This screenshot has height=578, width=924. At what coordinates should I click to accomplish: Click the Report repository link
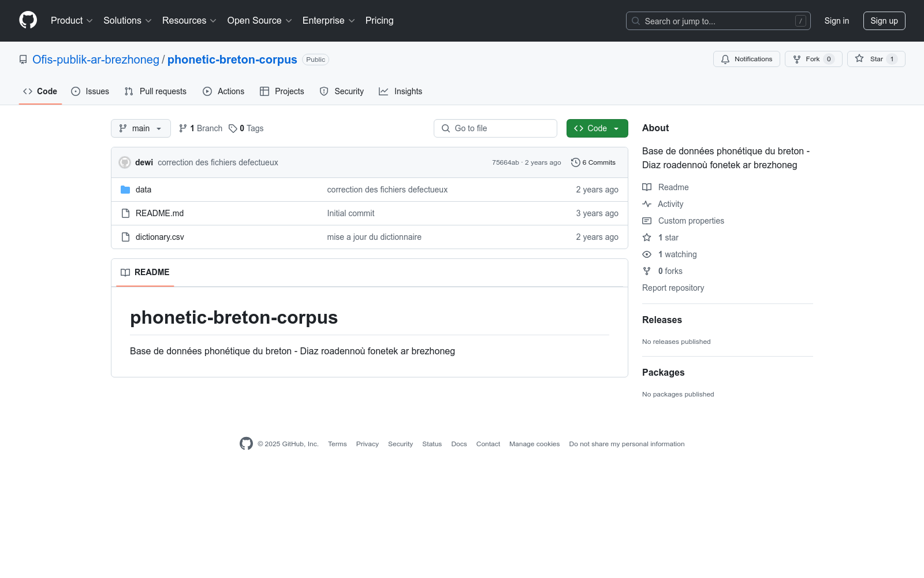click(673, 288)
